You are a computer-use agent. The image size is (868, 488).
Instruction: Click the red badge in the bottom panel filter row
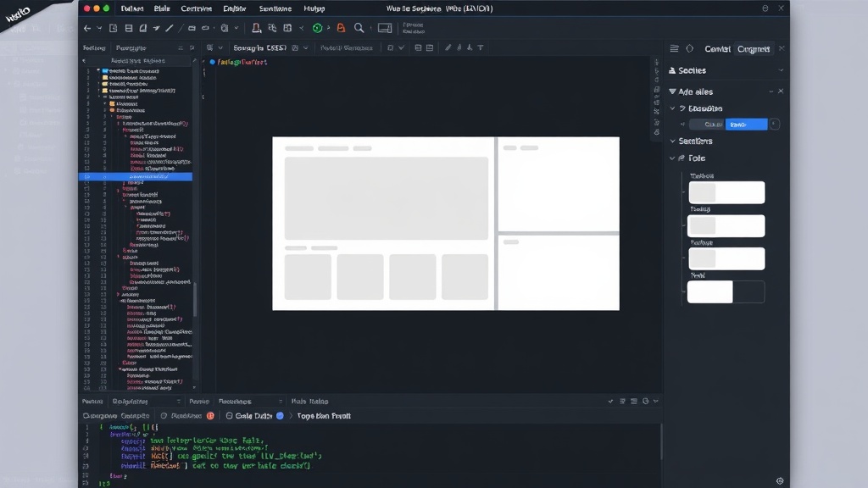(210, 415)
